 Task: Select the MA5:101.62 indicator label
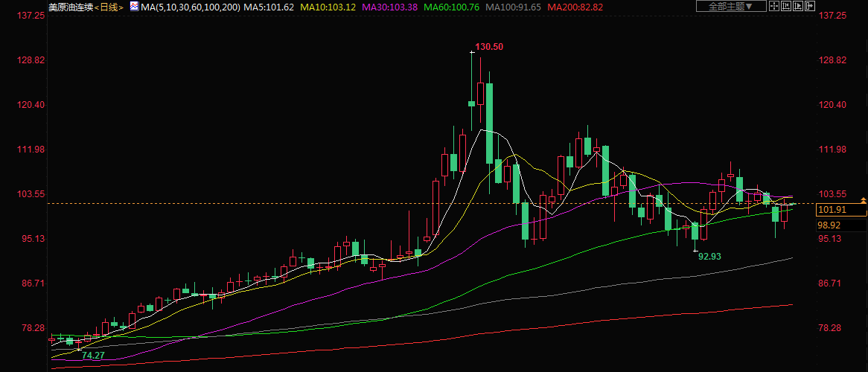click(272, 7)
